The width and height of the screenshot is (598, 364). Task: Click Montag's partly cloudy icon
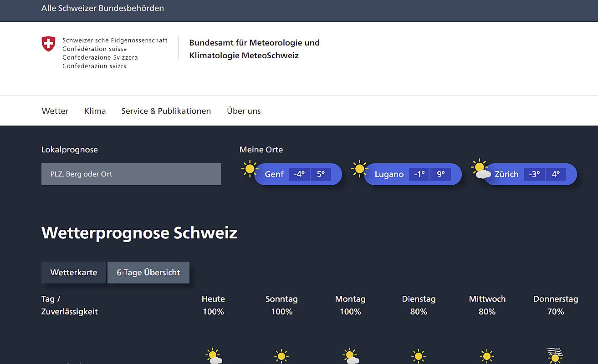(x=350, y=356)
